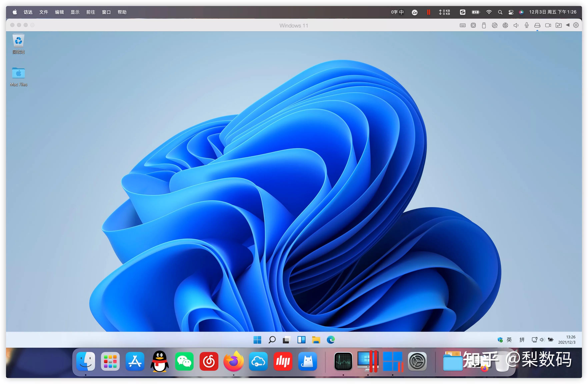588x384 pixels.
Task: Open the VM configuration gear icon
Action: click(576, 25)
